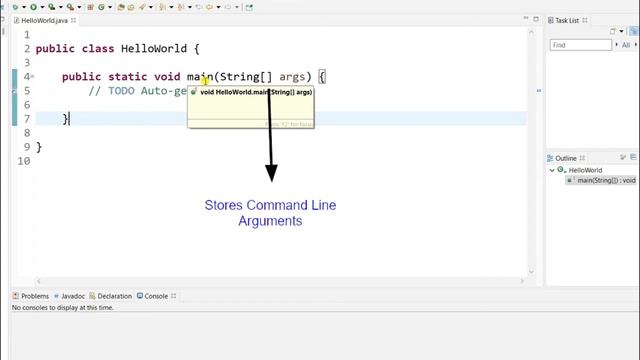Click tooltip text 'void HelloWorld.main'
Viewport: 640px width, 360px height.
tap(234, 92)
